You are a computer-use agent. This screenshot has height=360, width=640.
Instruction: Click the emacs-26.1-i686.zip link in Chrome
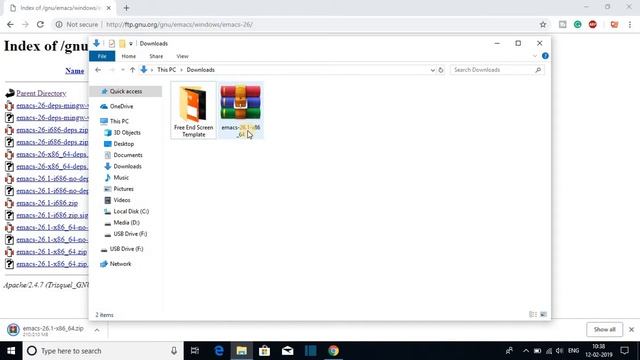(47, 203)
